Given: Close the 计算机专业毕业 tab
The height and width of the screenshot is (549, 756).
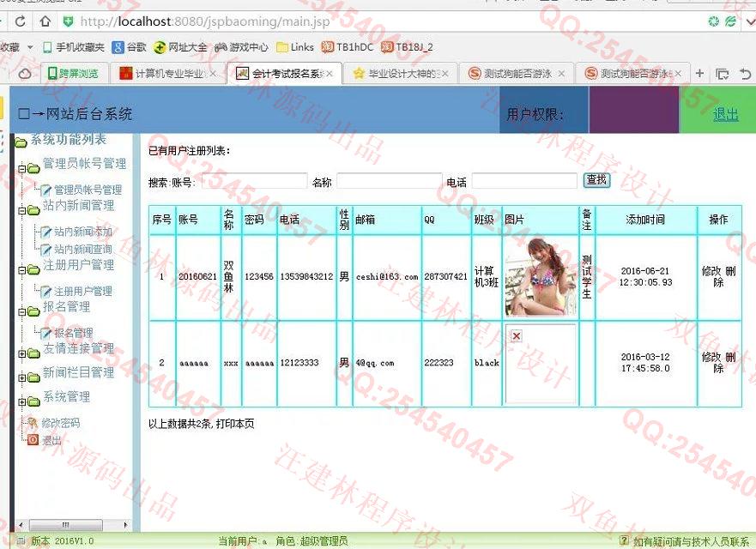Looking at the screenshot, I should click(213, 73).
